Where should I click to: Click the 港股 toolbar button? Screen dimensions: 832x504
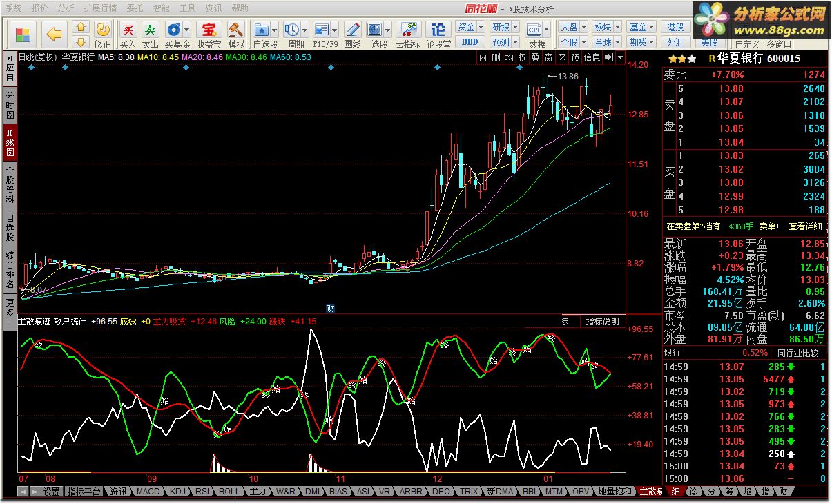[675, 27]
